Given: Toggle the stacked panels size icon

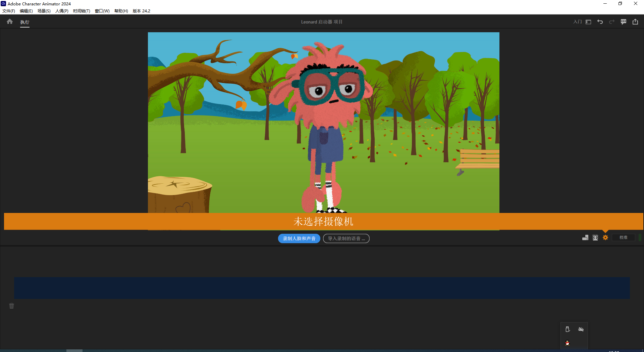Looking at the screenshot, I should point(585,237).
